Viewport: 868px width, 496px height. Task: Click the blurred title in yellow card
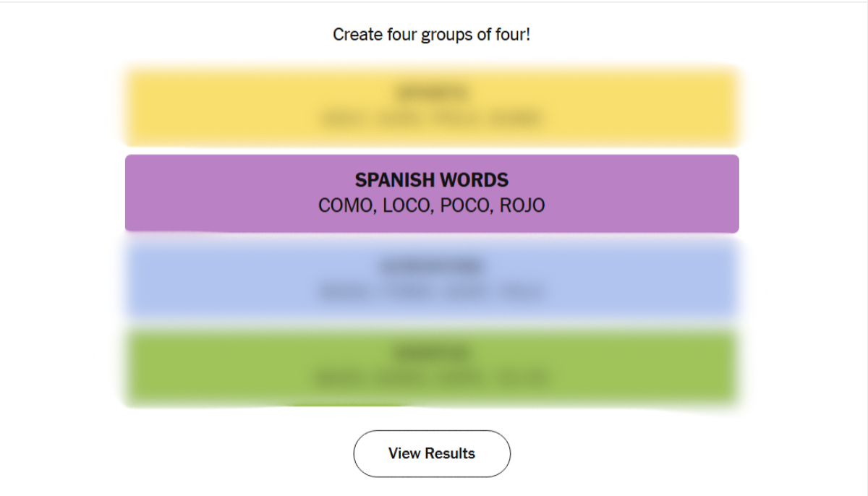tap(432, 93)
